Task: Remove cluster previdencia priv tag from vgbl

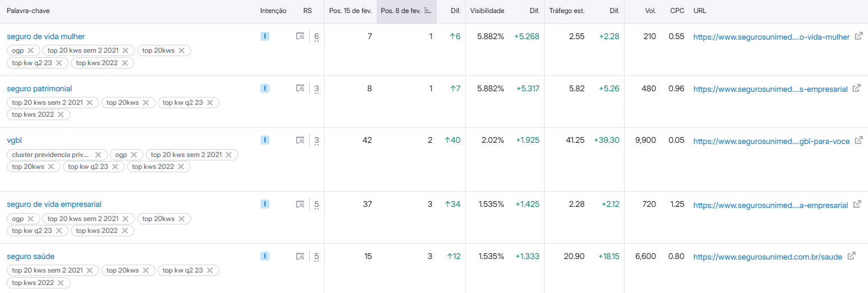Action: (98, 155)
